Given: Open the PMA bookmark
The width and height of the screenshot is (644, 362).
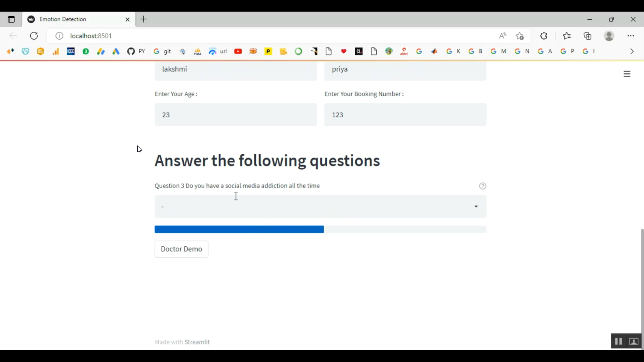Looking at the screenshot, I should pos(198,51).
